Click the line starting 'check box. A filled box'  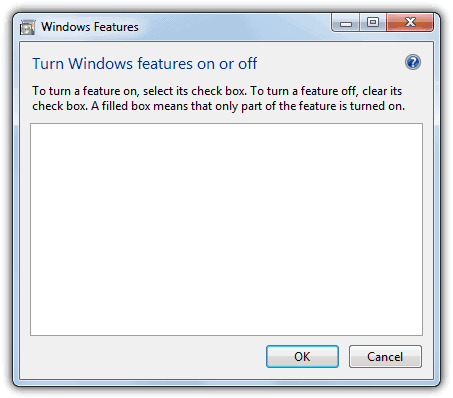click(x=218, y=106)
